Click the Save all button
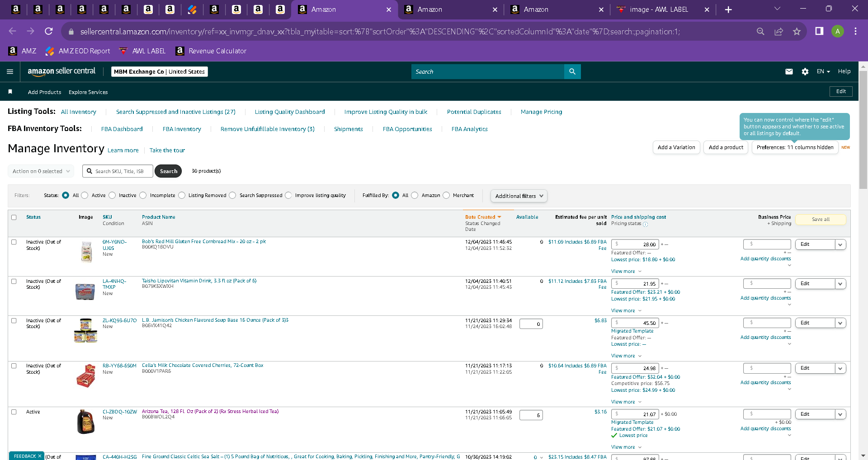The width and height of the screenshot is (868, 460). (821, 220)
